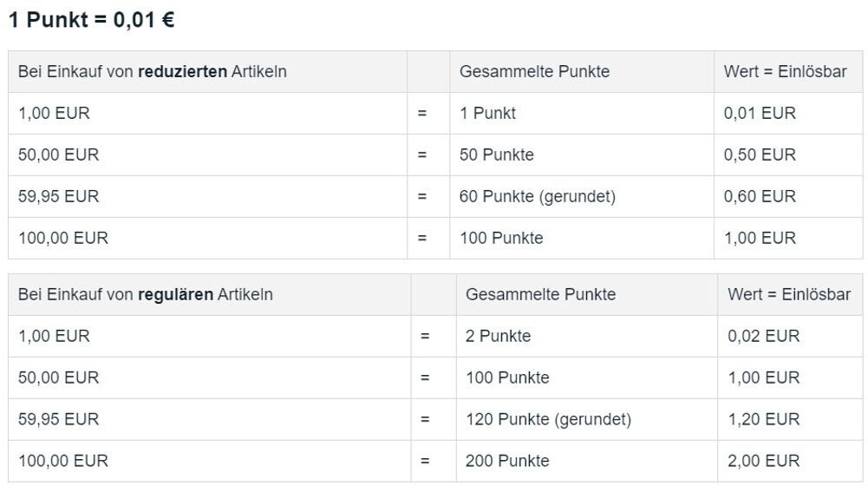Click the 120 Punkte (gerundet) cell
This screenshot has height=486, width=868.
[587, 419]
